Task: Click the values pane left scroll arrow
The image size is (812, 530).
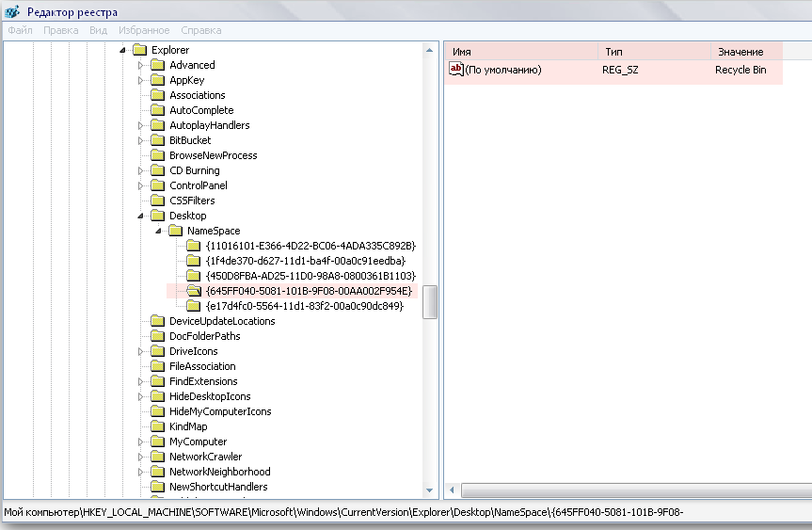Action: pyautogui.click(x=452, y=490)
